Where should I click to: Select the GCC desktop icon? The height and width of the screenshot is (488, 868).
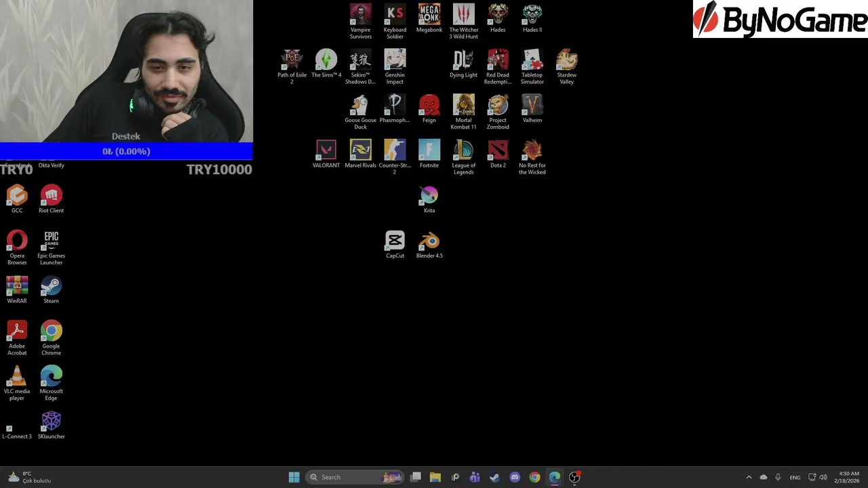17,199
